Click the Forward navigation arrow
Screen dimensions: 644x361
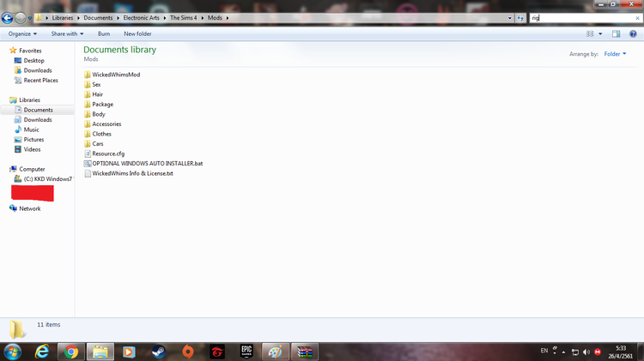coord(20,18)
